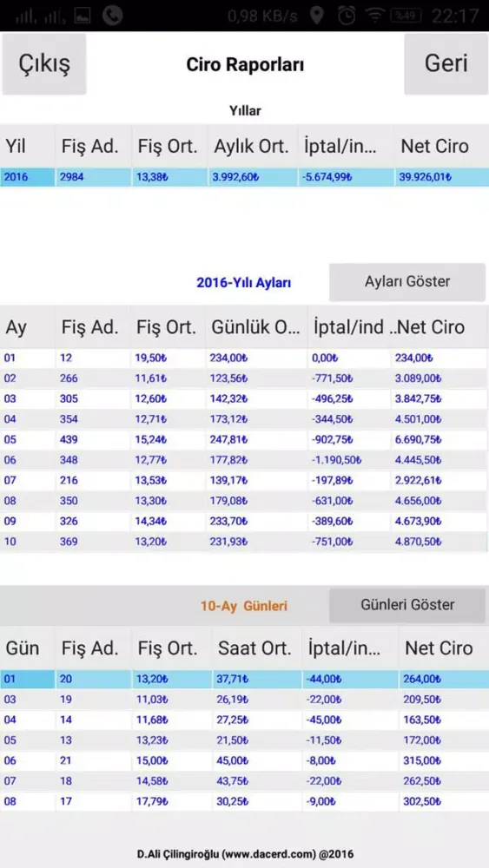This screenshot has height=868, width=489.
Task: Select month 09 row
Action: 244,522
